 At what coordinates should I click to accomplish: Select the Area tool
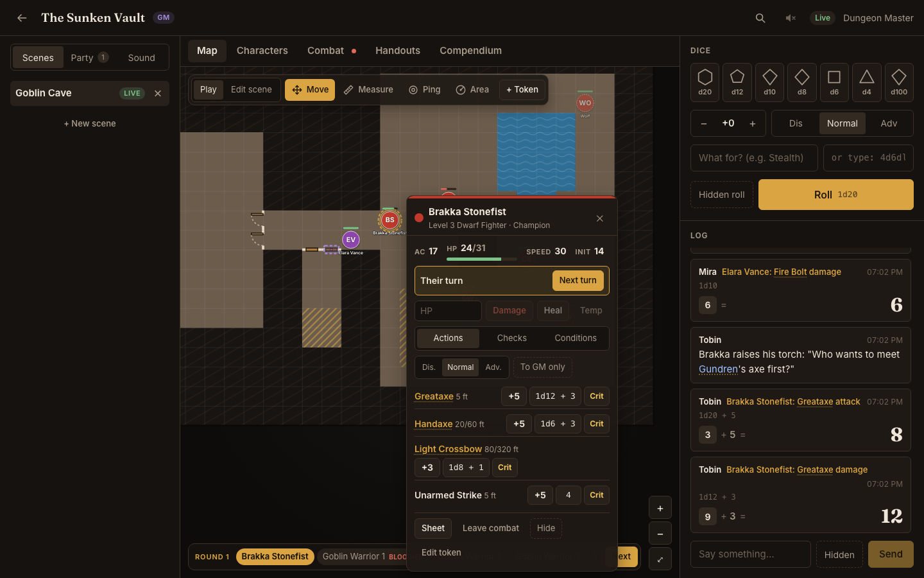[472, 90]
